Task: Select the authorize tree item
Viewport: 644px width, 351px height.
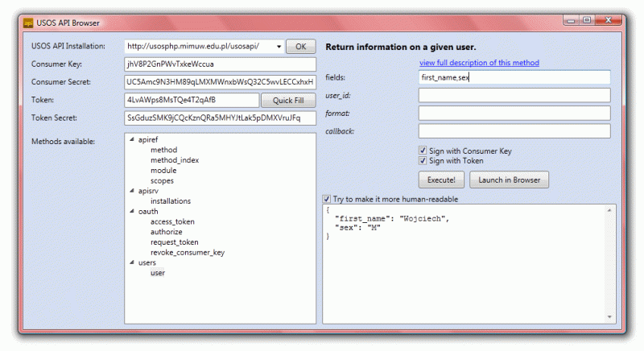Action: tap(167, 232)
